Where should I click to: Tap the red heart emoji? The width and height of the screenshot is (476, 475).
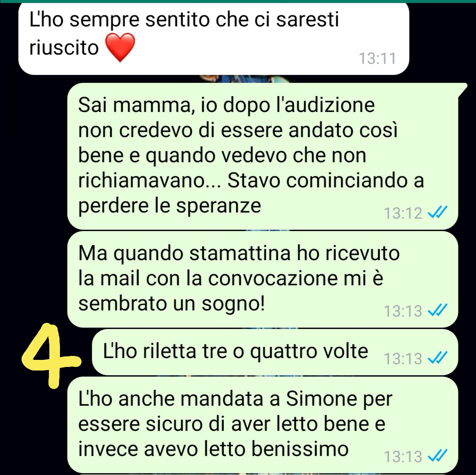click(119, 48)
